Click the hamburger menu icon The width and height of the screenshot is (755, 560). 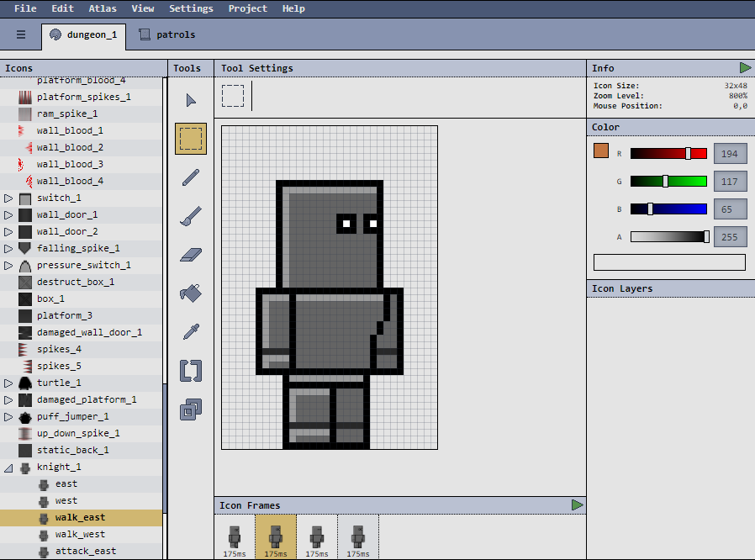pyautogui.click(x=21, y=34)
